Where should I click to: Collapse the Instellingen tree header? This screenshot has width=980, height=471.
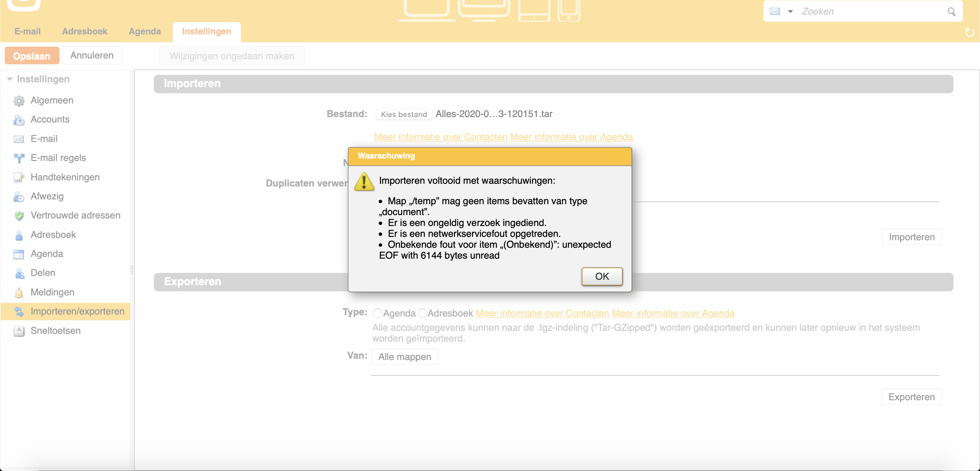tap(10, 79)
